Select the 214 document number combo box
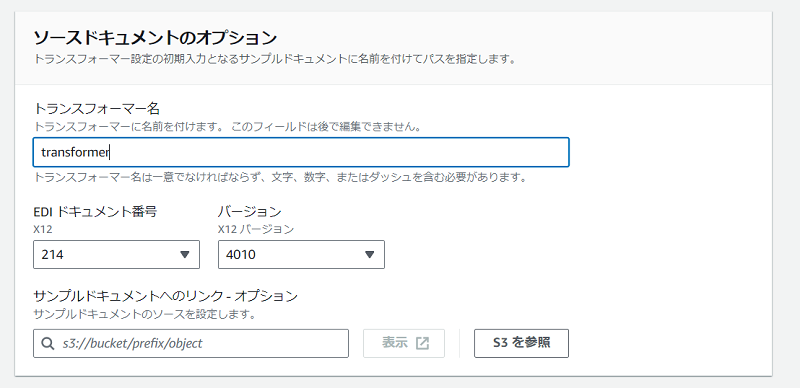The height and width of the screenshot is (388, 800). pyautogui.click(x=116, y=255)
